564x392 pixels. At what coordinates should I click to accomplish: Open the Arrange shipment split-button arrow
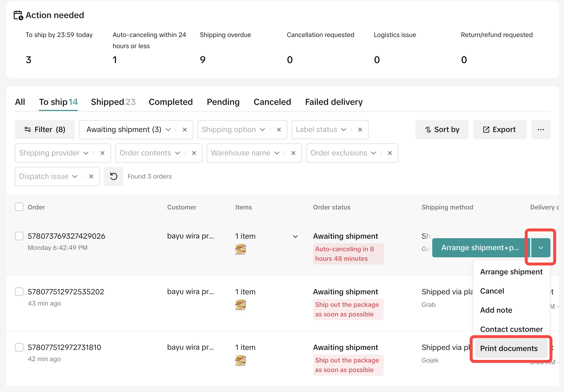click(x=541, y=248)
